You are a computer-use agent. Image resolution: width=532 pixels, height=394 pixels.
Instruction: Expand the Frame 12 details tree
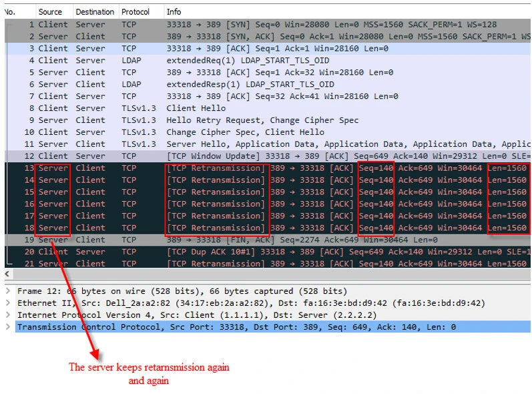coord(8,291)
